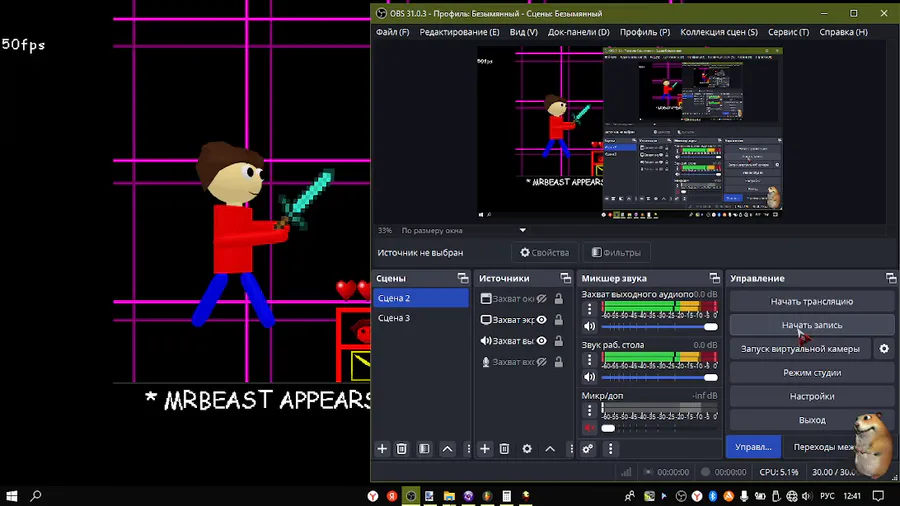The image size is (900, 506).
Task: Hide screen capture source via eye icon
Action: [541, 320]
